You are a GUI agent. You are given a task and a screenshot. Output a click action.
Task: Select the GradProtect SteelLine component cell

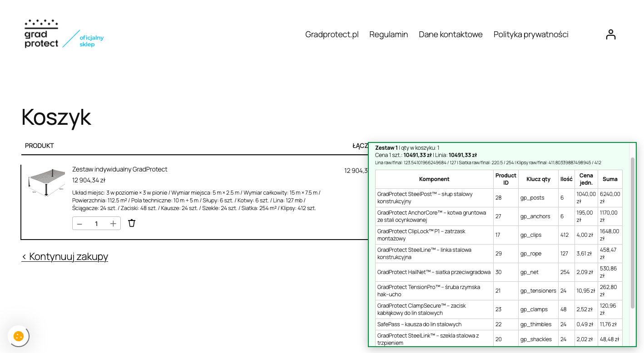click(x=434, y=254)
